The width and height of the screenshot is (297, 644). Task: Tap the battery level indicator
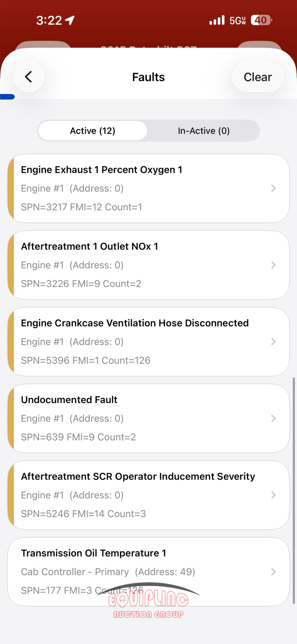[261, 20]
